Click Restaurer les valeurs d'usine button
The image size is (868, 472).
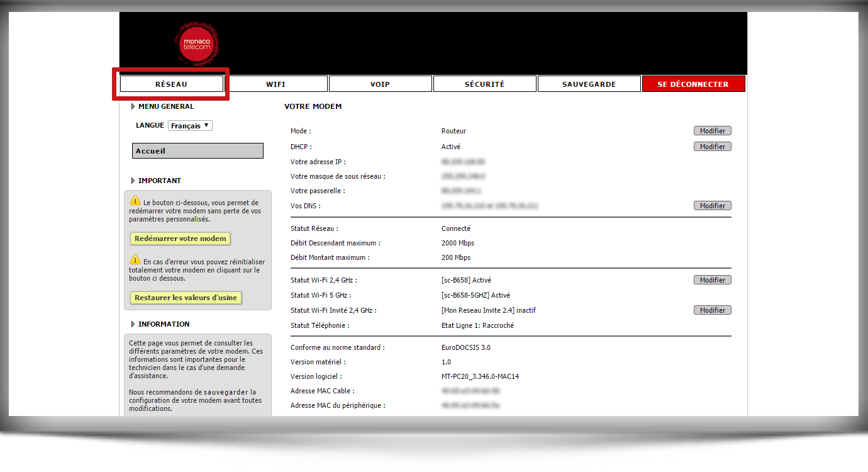[x=186, y=298]
